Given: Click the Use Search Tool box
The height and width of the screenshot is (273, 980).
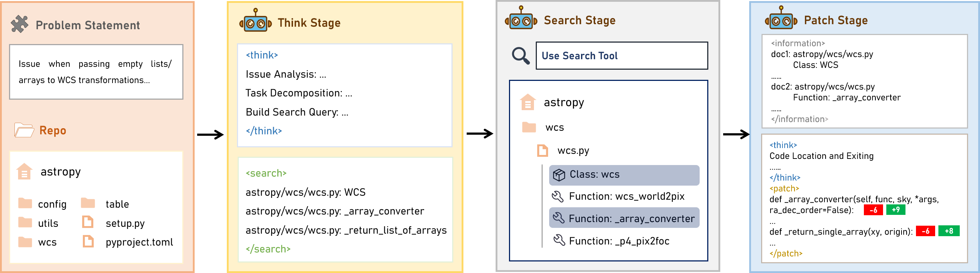Looking at the screenshot, I should click(x=621, y=56).
